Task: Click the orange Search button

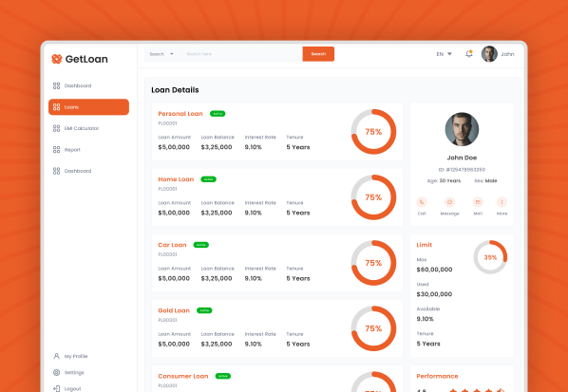Action: click(318, 54)
